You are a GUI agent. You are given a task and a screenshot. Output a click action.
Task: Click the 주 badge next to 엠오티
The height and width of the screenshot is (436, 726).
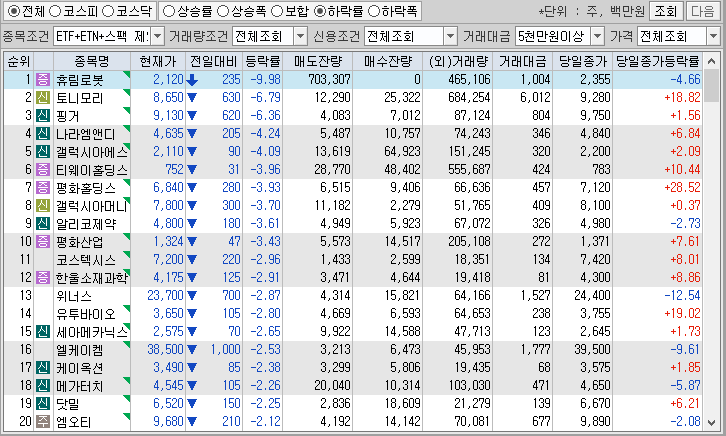(43, 422)
